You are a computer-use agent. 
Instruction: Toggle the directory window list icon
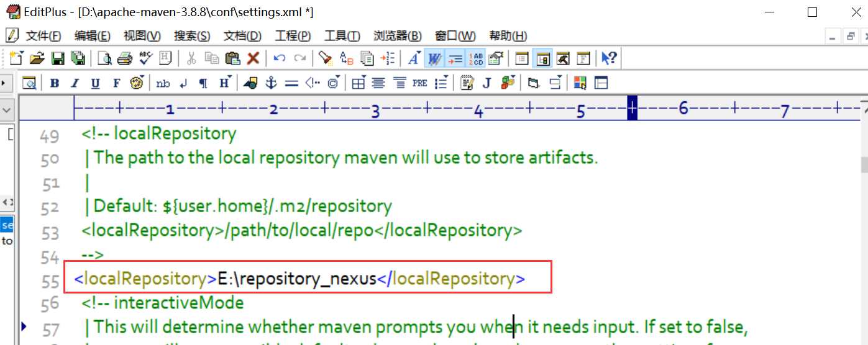[x=543, y=58]
